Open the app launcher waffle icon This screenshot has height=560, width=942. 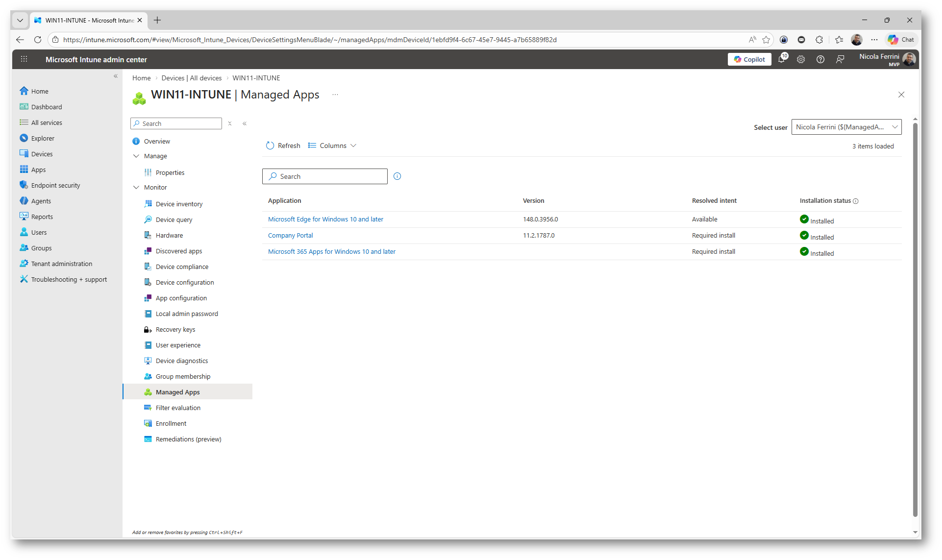pos(24,59)
